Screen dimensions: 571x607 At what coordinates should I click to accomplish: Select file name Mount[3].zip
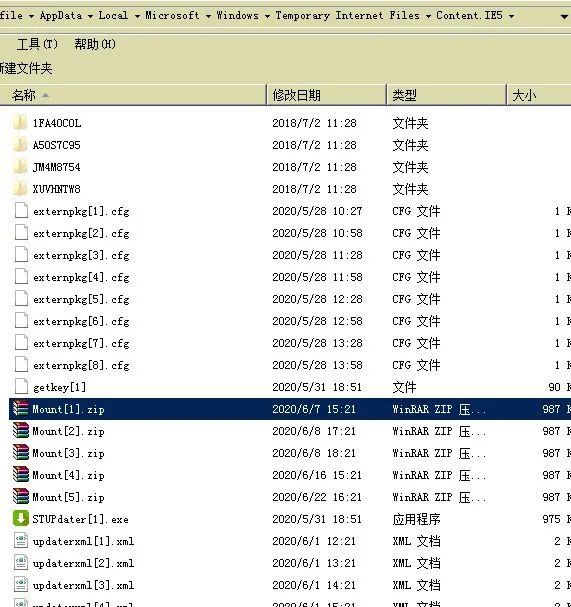[69, 453]
